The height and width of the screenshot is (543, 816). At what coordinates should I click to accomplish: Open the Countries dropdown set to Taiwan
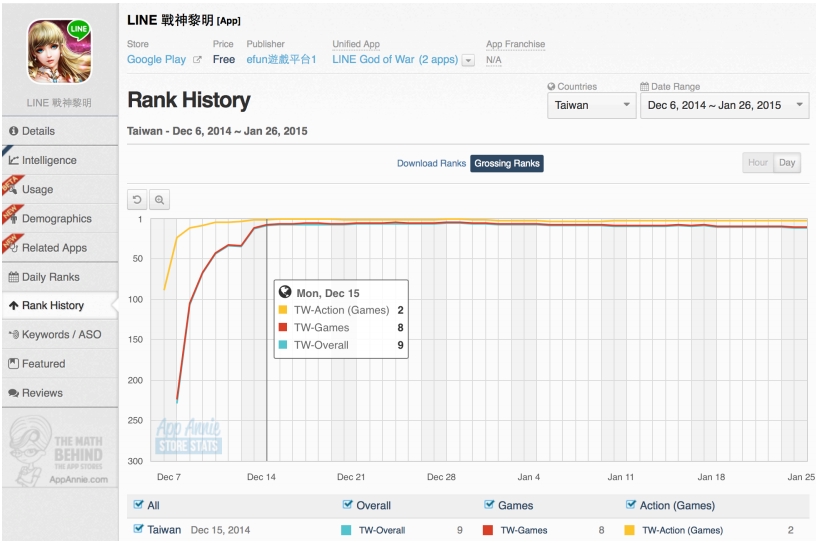click(592, 105)
